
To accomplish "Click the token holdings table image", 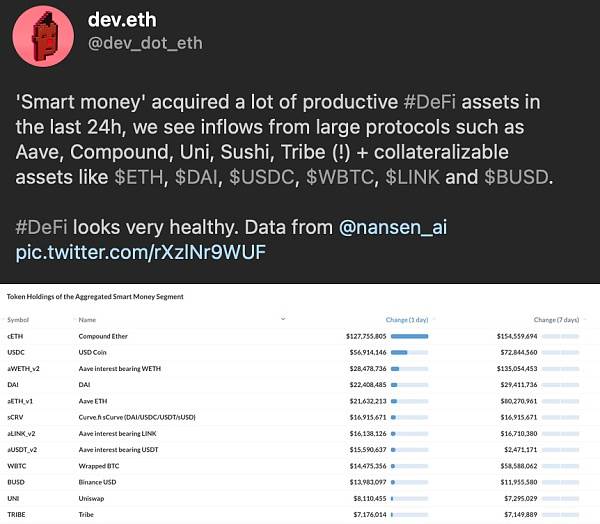I will (300, 404).
